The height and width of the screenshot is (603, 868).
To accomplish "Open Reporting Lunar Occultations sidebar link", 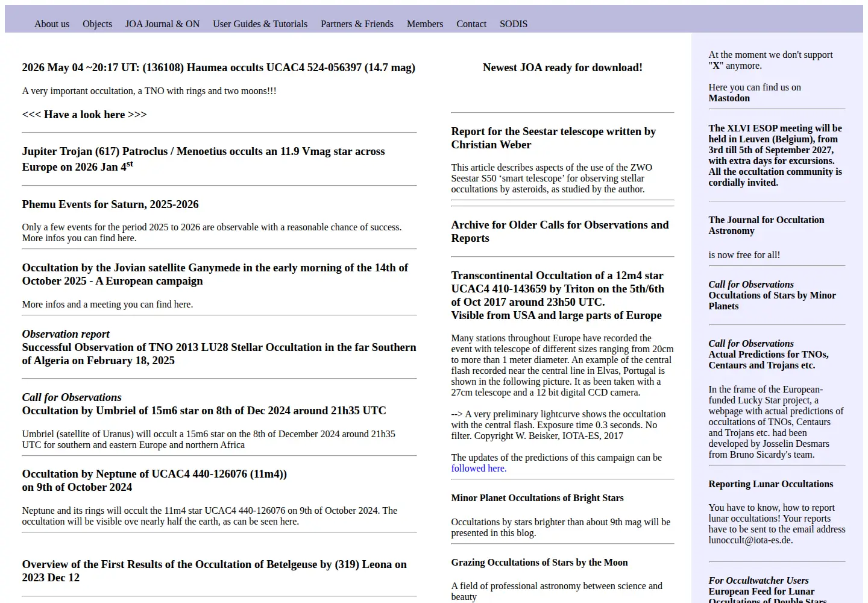I will point(771,484).
